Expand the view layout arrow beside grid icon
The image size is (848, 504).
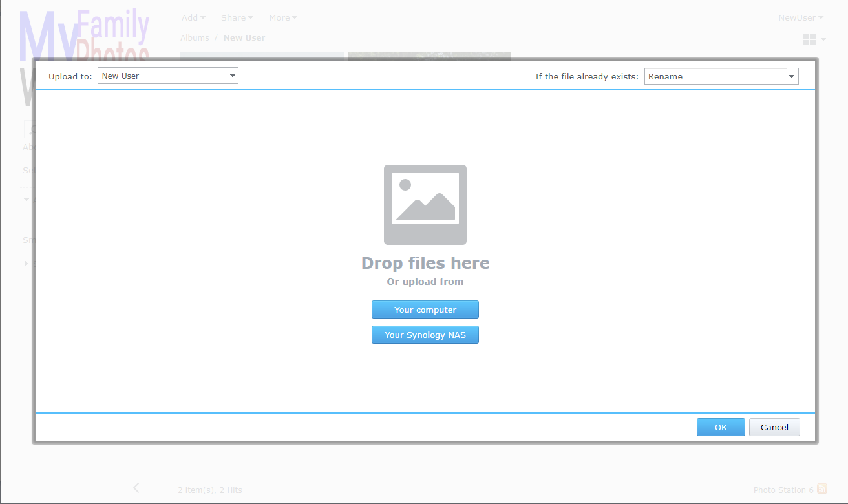(x=823, y=40)
